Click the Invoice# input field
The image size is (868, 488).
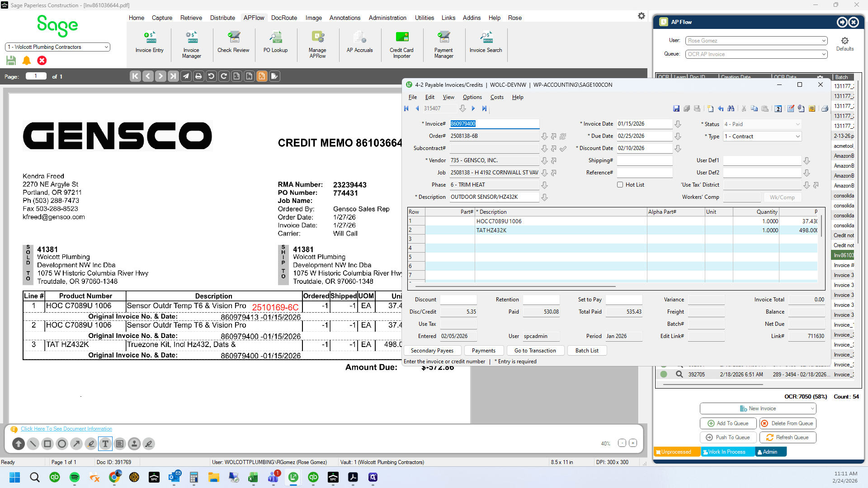(x=494, y=124)
